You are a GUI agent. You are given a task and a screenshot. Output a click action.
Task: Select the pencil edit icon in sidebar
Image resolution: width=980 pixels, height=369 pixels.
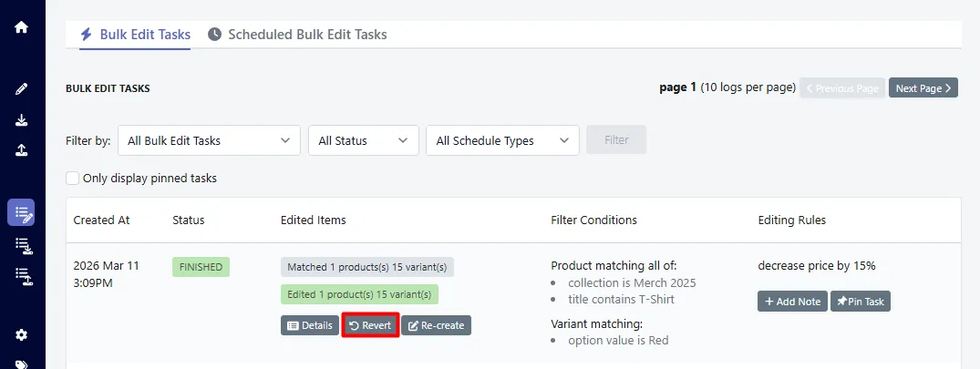click(21, 89)
